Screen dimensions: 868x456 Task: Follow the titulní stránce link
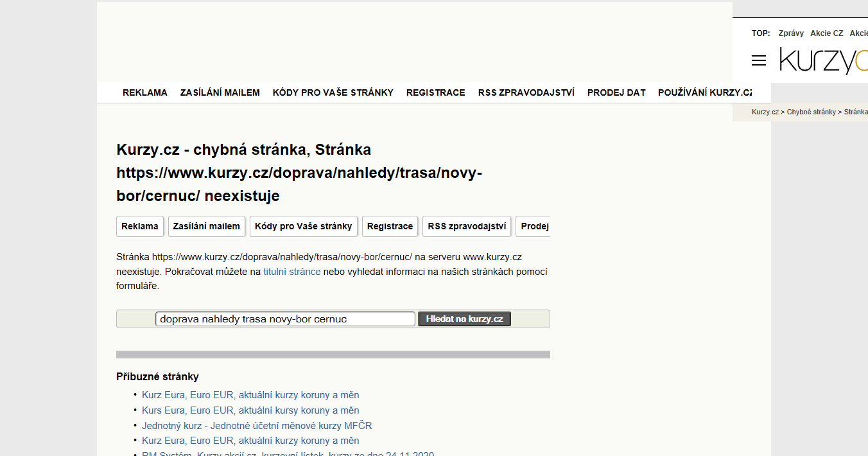[292, 272]
